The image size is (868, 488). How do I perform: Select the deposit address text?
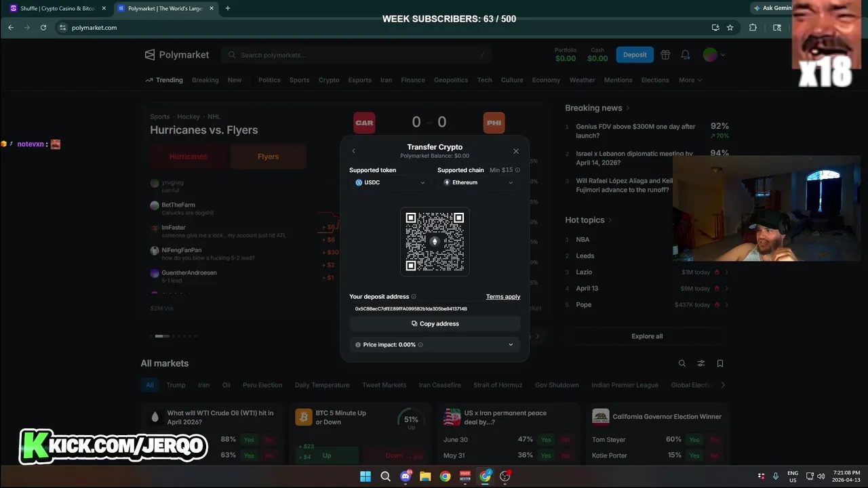(411, 308)
